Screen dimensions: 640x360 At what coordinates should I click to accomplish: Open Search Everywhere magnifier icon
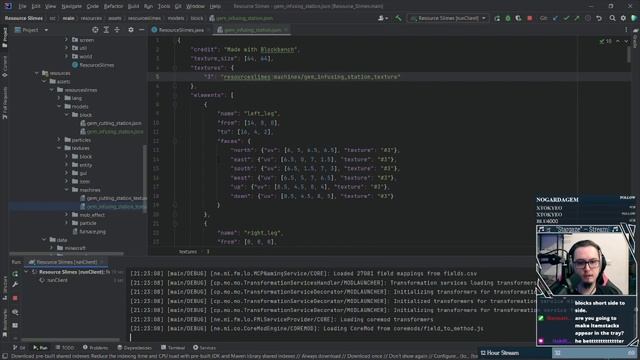[x=612, y=18]
